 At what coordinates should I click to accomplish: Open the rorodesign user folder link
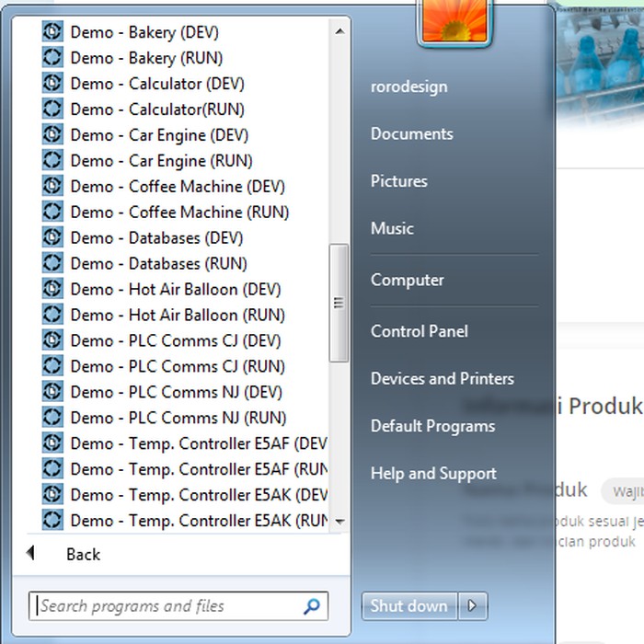(x=408, y=86)
